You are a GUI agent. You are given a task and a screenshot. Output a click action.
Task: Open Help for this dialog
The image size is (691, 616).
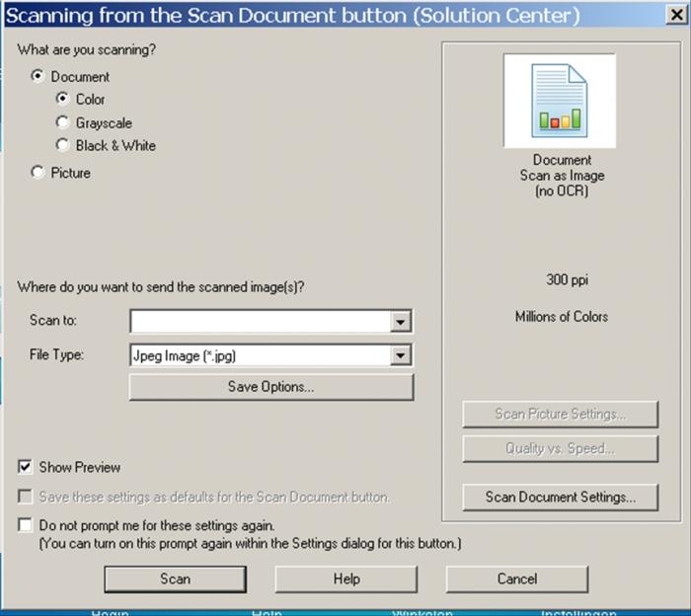click(x=346, y=579)
